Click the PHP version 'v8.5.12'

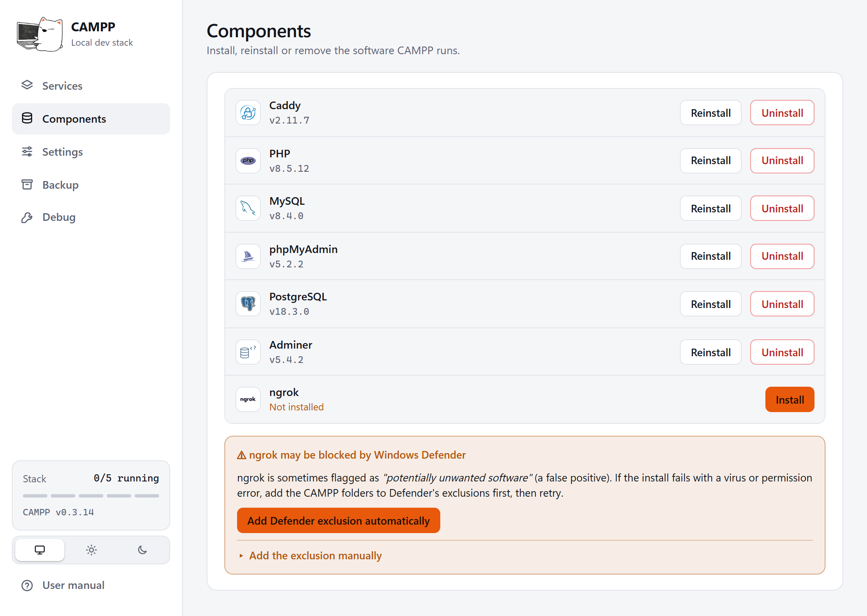click(289, 168)
